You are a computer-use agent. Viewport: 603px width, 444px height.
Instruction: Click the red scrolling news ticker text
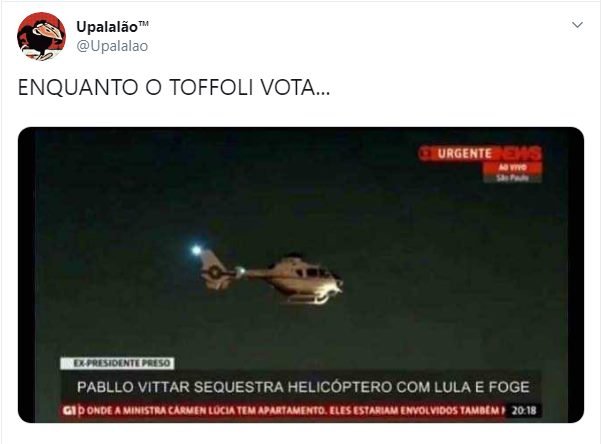click(x=291, y=411)
